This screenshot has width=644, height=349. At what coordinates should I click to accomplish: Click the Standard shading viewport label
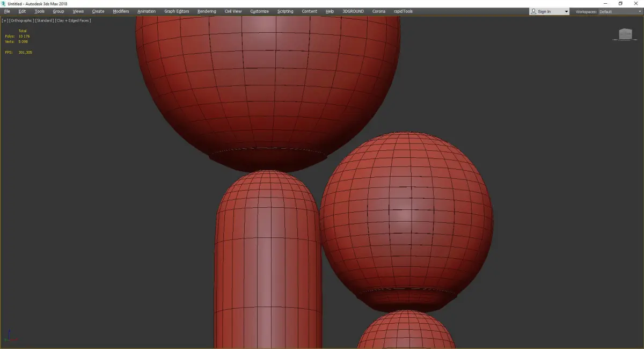(44, 20)
